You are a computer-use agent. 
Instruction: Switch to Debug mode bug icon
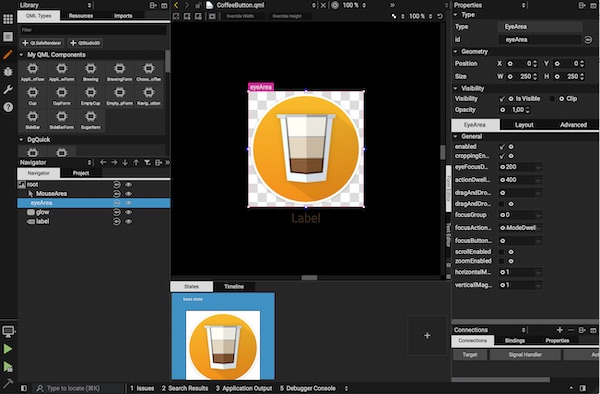tap(8, 72)
